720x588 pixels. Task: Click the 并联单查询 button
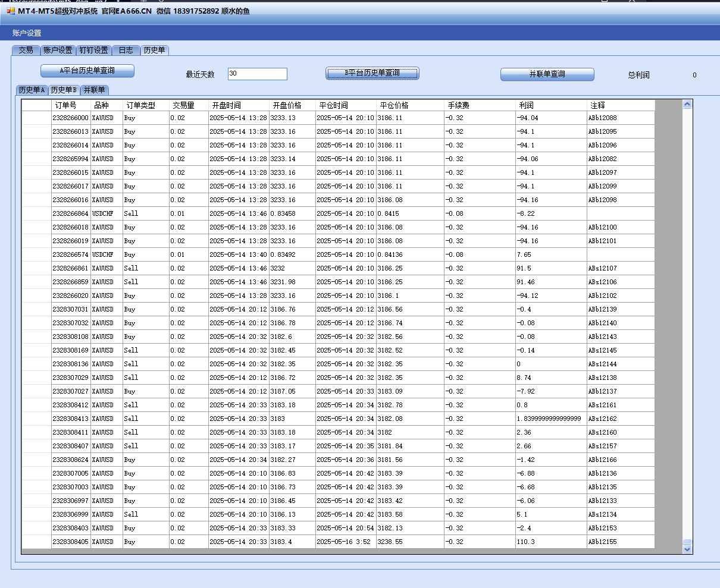tap(547, 74)
